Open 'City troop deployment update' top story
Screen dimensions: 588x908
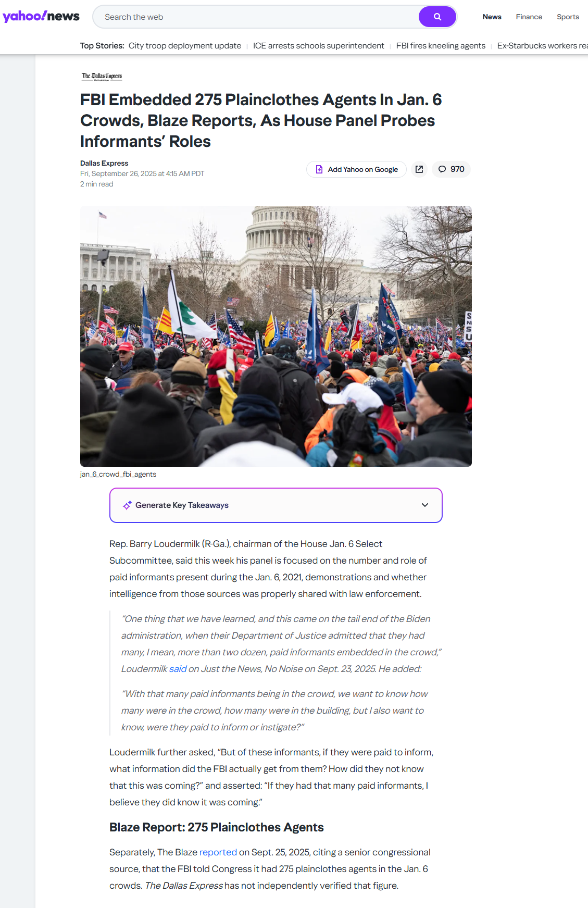(x=185, y=46)
